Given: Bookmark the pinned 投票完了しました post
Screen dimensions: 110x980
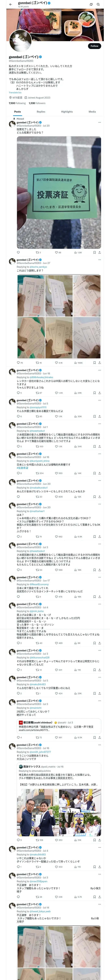Looking at the screenshot, I should tap(95, 252).
